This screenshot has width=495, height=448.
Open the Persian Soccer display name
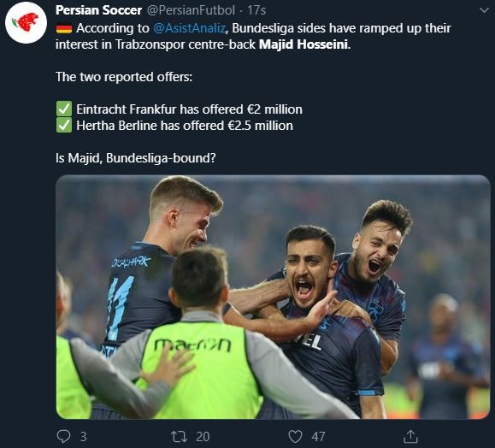click(98, 10)
